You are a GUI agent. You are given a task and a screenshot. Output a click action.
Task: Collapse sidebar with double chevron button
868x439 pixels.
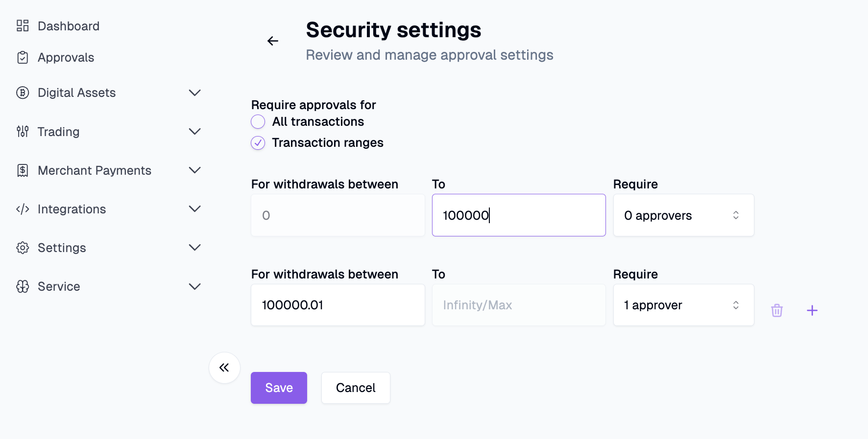pos(224,368)
